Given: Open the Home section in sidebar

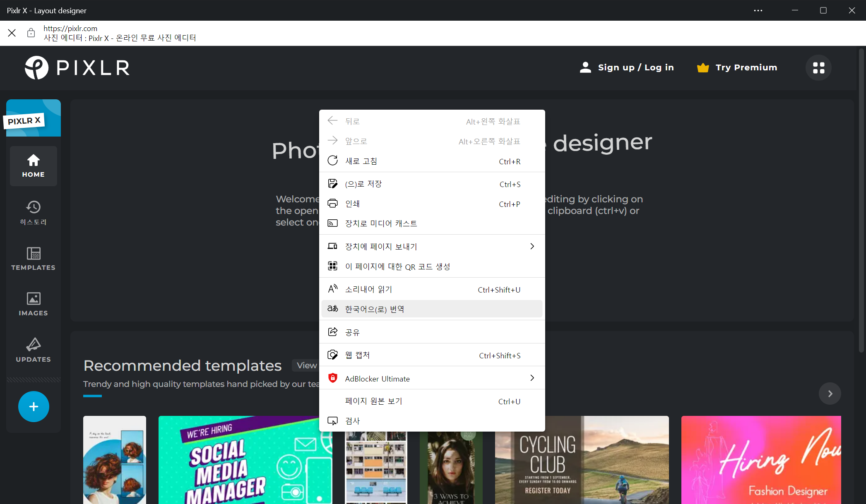Looking at the screenshot, I should pyautogui.click(x=33, y=166).
